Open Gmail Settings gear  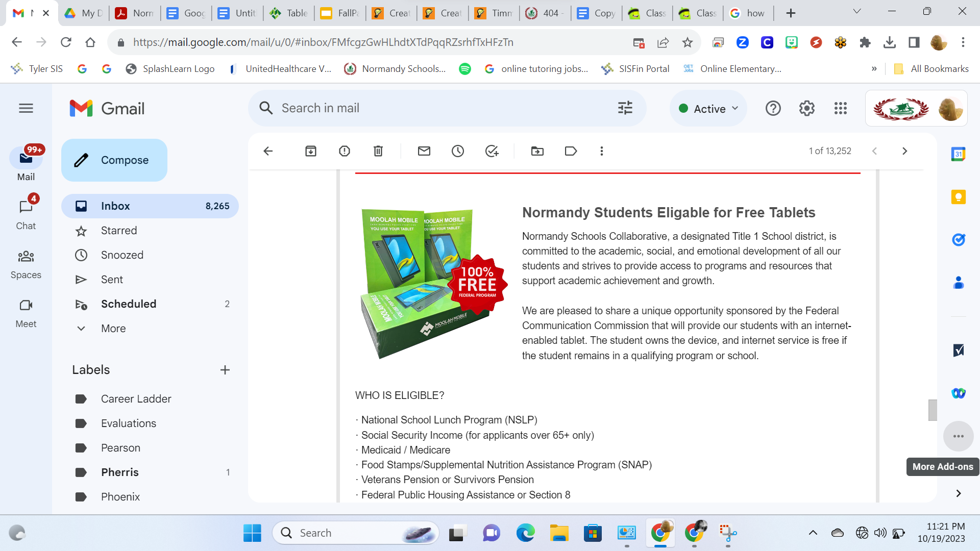click(807, 108)
